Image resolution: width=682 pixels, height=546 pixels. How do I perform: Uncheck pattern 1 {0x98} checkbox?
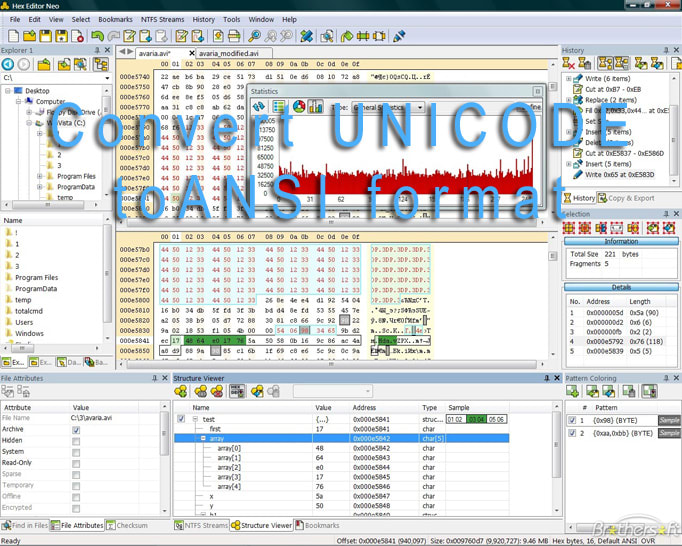tap(572, 420)
